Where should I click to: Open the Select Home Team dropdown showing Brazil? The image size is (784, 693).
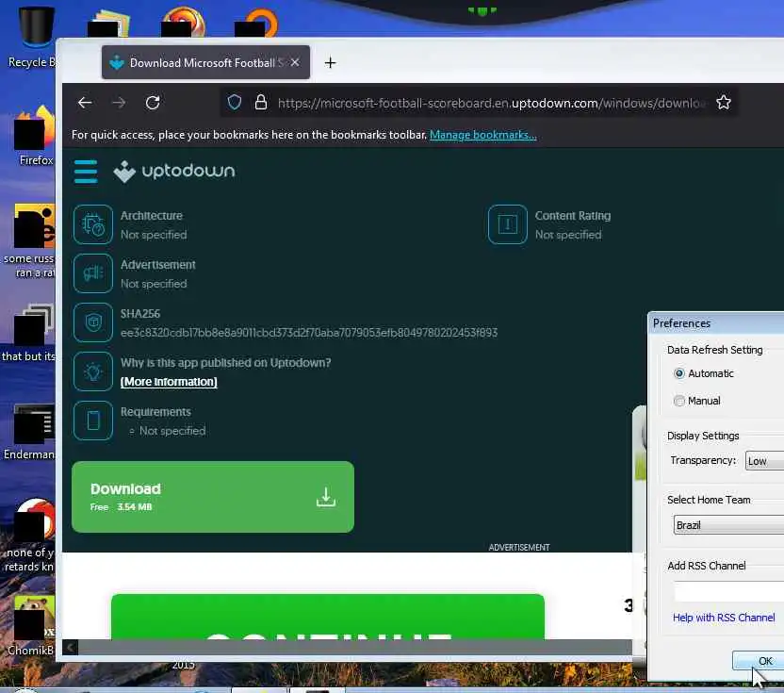pos(728,525)
